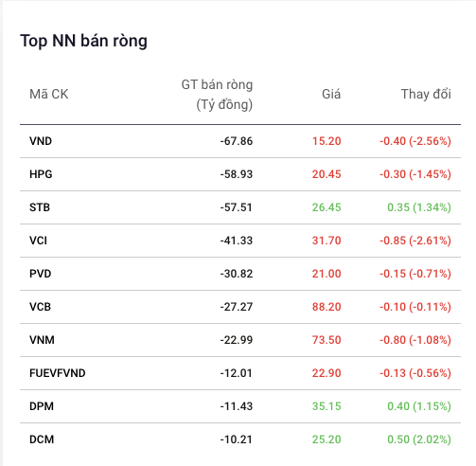Click the 'Giá' column header

(x=331, y=94)
